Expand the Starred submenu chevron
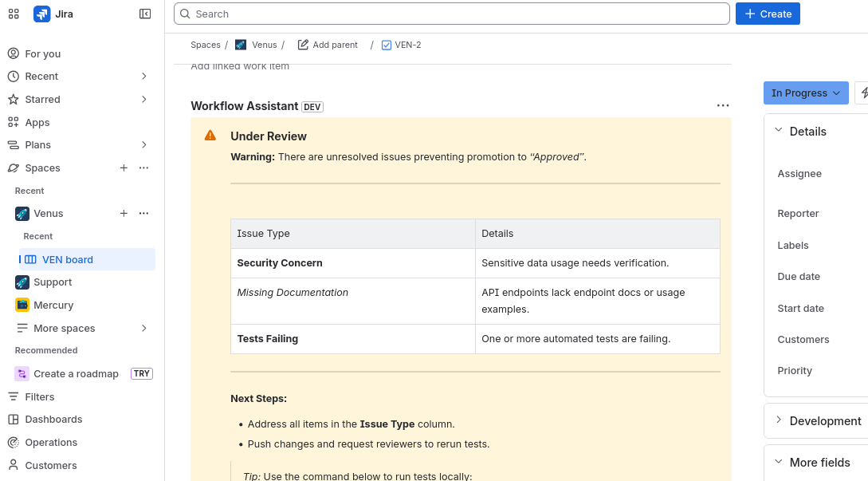 (144, 99)
